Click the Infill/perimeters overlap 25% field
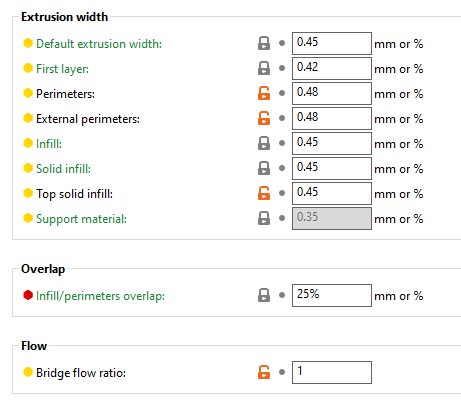461x401 pixels. [332, 295]
